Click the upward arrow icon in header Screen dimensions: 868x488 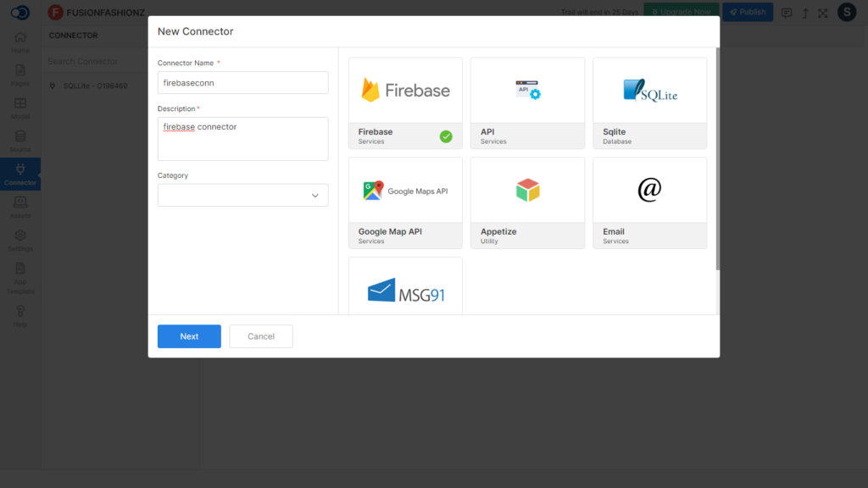[805, 13]
